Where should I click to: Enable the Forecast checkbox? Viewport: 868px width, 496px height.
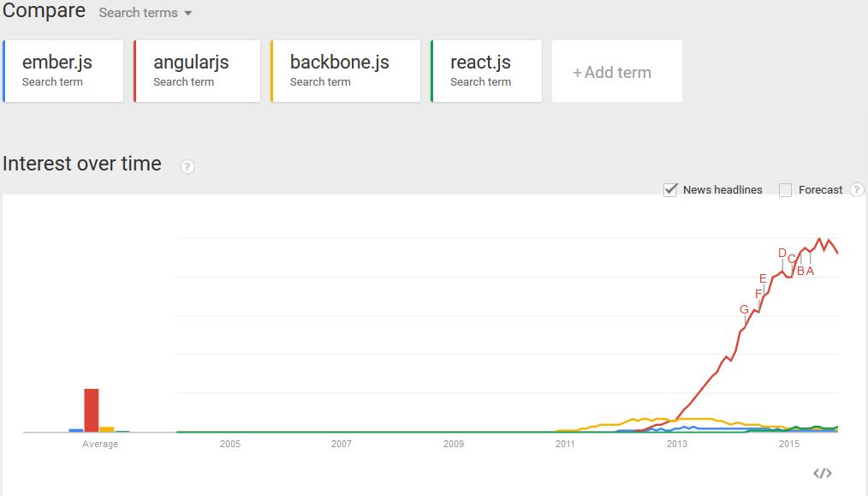(785, 190)
